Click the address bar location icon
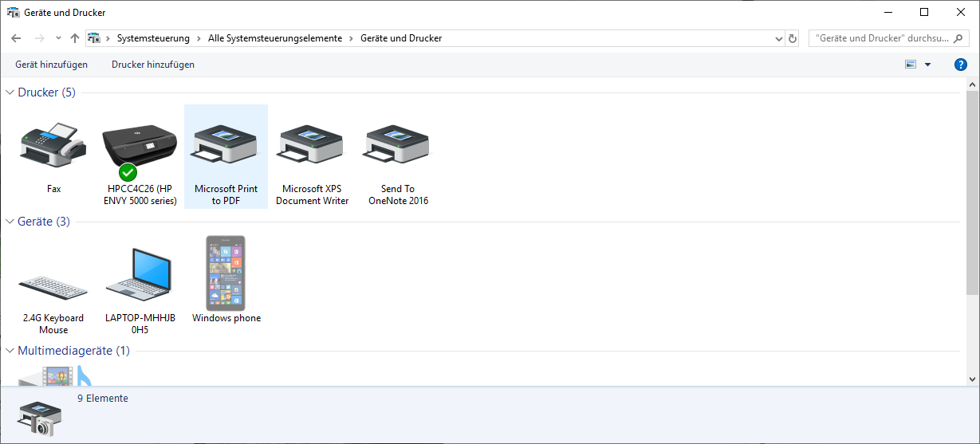 tap(93, 38)
